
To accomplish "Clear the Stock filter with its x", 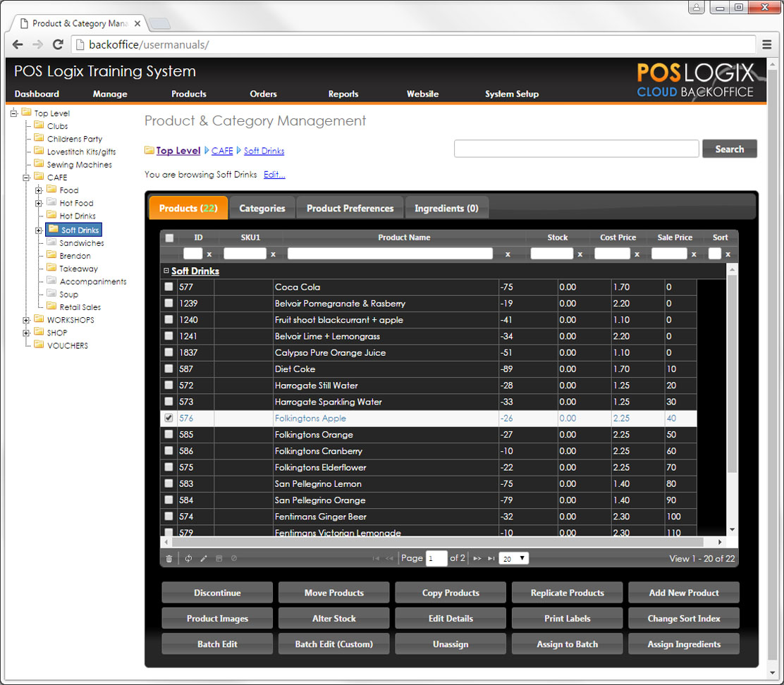I will 580,254.
